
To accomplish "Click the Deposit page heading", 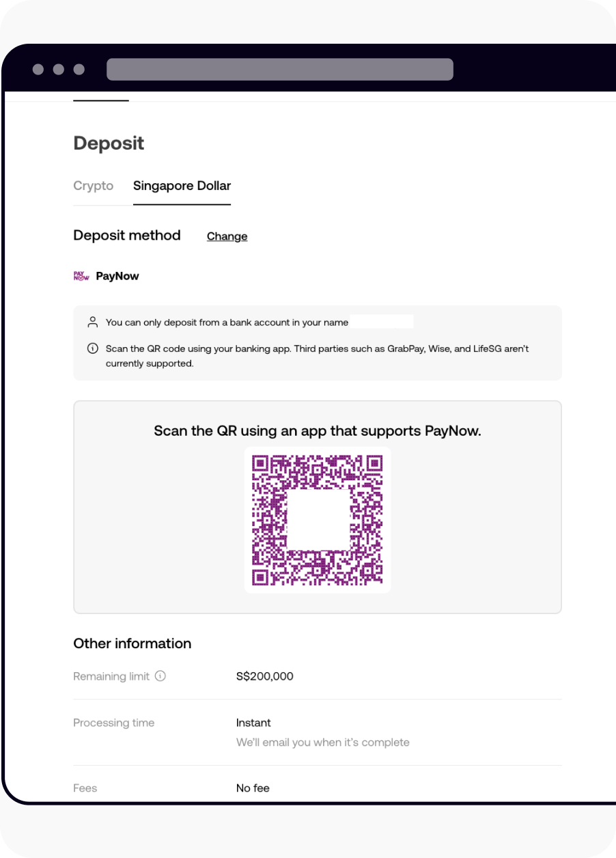I will pos(109,143).
